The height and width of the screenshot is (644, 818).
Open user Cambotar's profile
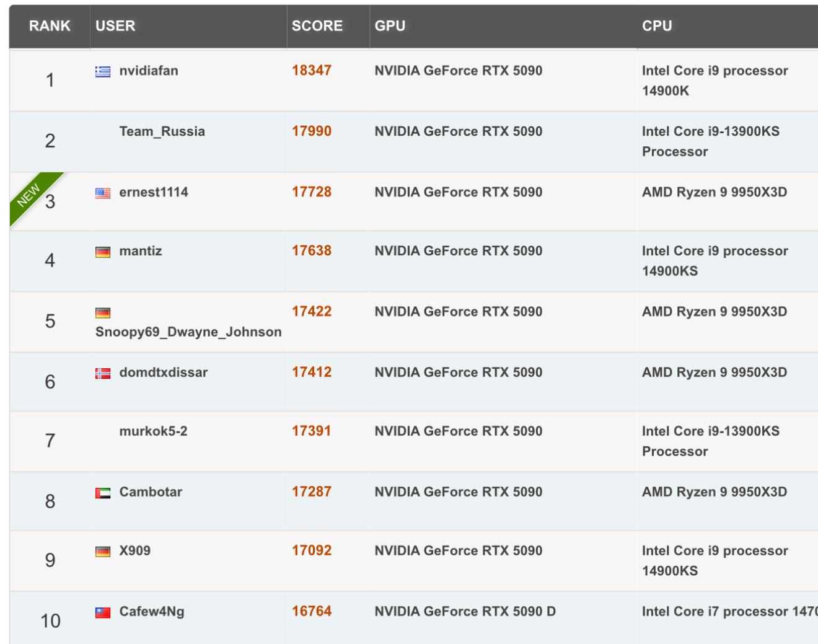151,492
